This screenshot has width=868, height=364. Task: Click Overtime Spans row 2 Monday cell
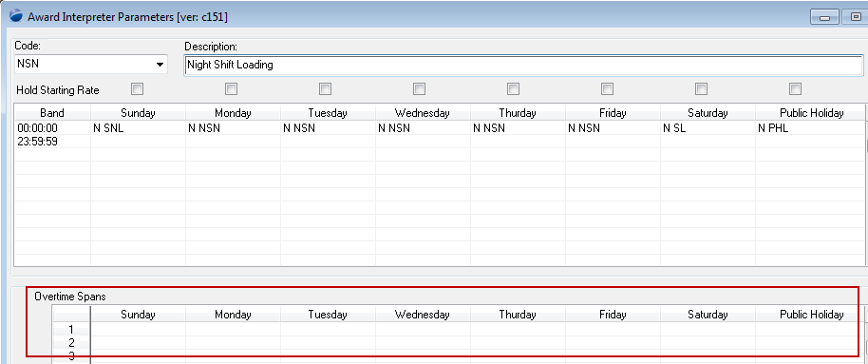233,343
